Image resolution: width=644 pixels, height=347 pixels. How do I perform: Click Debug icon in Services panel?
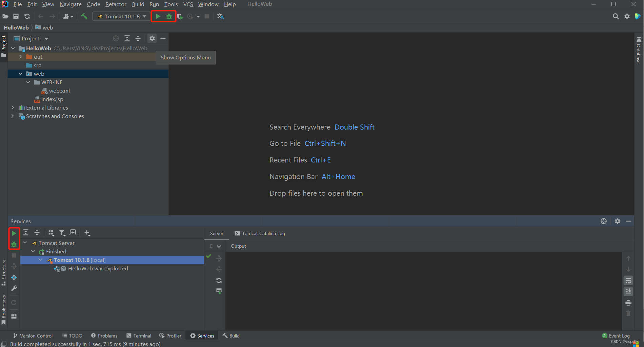tap(14, 244)
